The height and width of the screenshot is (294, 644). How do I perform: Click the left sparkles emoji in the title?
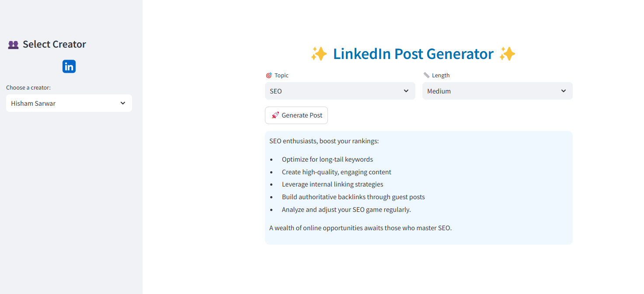point(319,54)
